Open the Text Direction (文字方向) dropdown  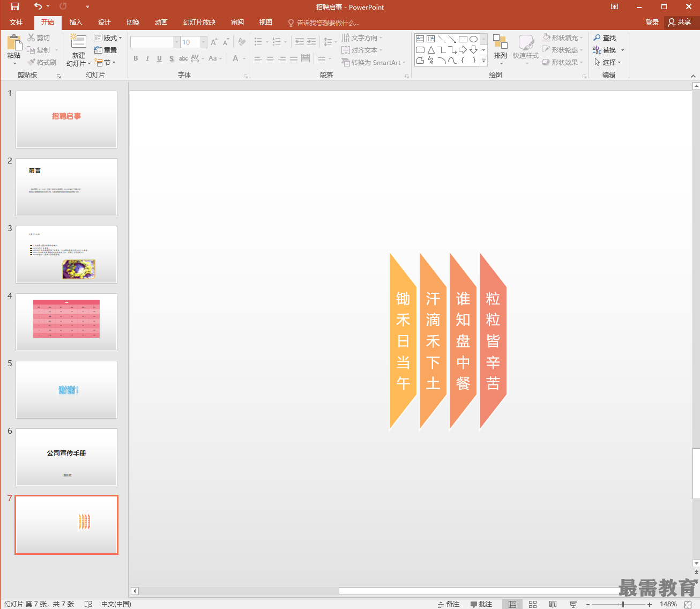[x=362, y=38]
